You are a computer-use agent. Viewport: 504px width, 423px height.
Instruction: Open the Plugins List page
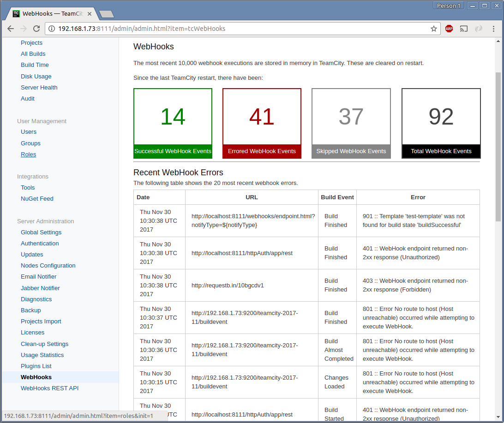[36, 366]
